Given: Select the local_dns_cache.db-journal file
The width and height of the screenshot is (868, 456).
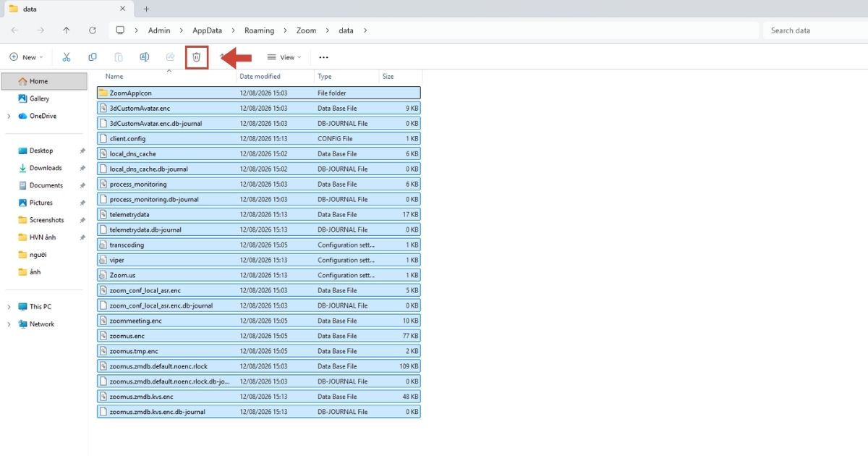Looking at the screenshot, I should [x=258, y=169].
